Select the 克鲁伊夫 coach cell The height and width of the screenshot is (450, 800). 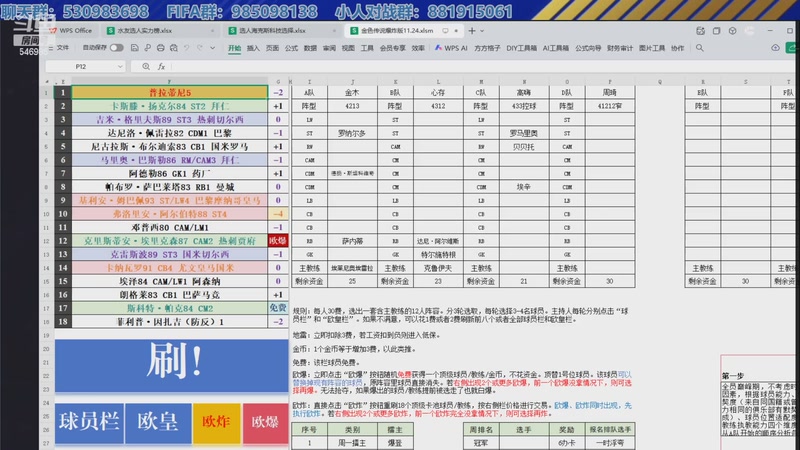(438, 268)
